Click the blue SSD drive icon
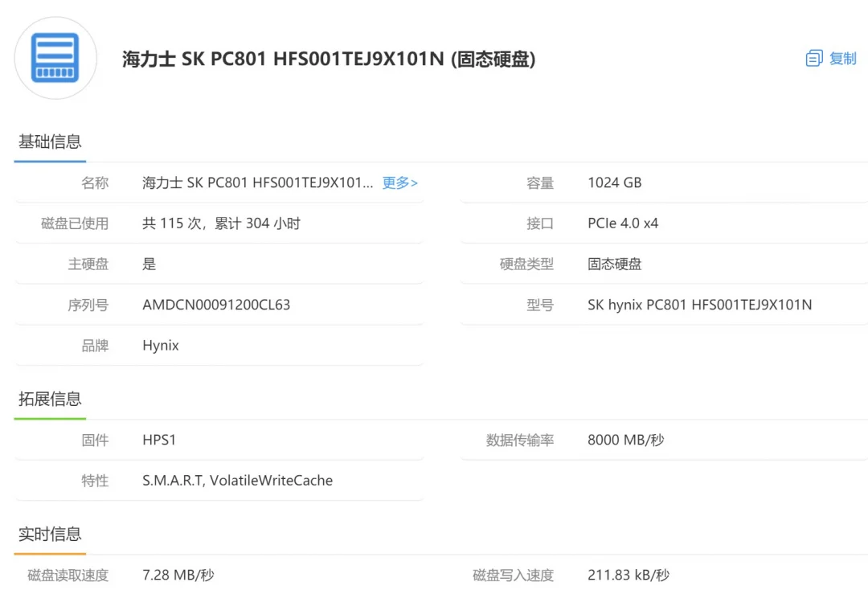The height and width of the screenshot is (590, 868). [x=55, y=58]
